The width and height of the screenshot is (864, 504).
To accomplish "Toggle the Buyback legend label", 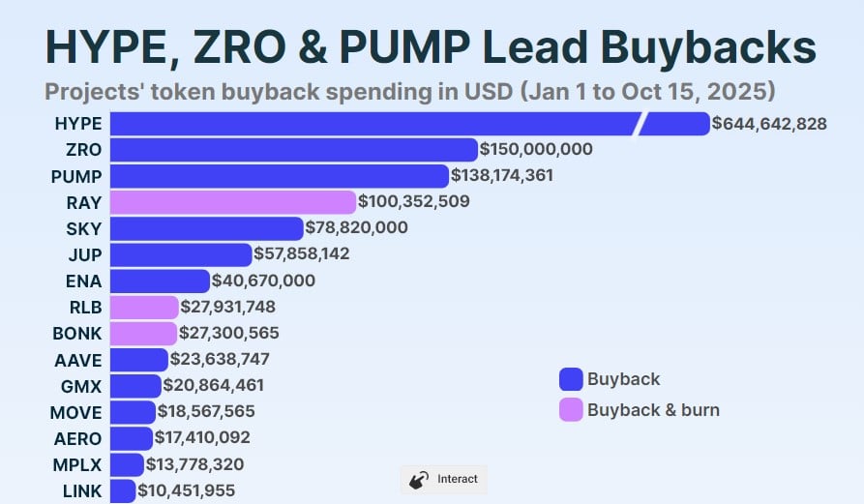I will [x=623, y=379].
